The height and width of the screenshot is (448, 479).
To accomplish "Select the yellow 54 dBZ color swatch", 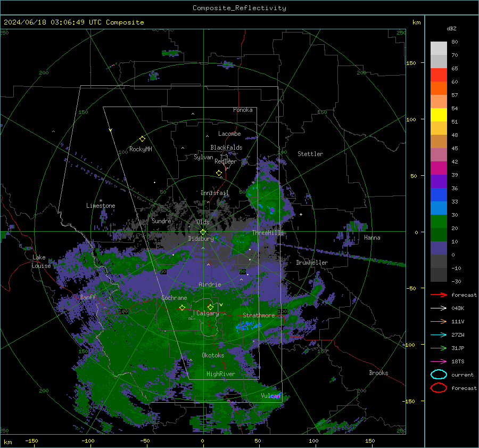I will (x=439, y=115).
